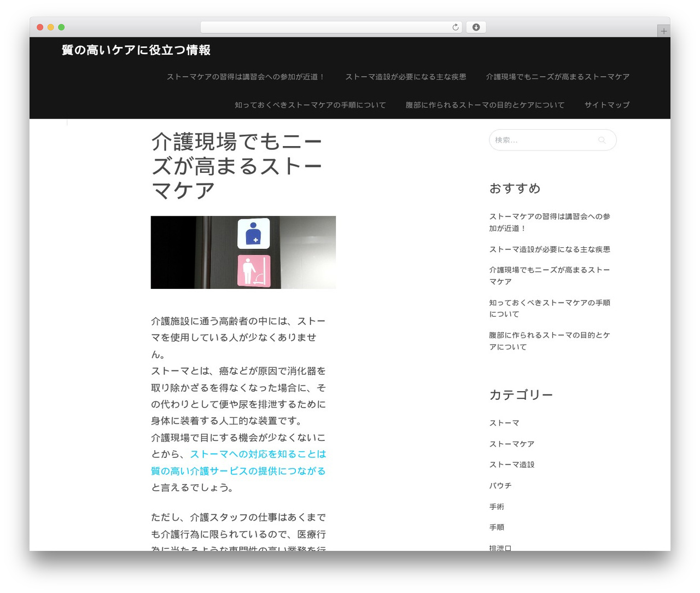Open sidebar link ストーマケアの習得は講習会への参加が近道！

pyautogui.click(x=550, y=222)
